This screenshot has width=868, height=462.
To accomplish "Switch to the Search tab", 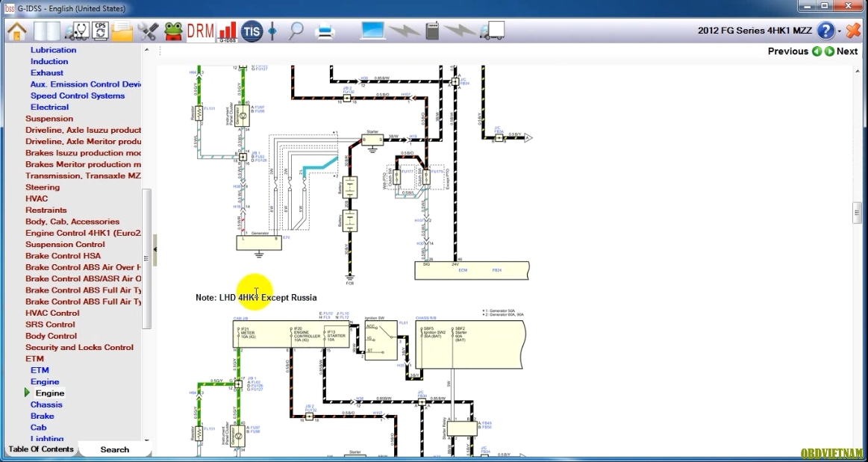I will click(115, 450).
